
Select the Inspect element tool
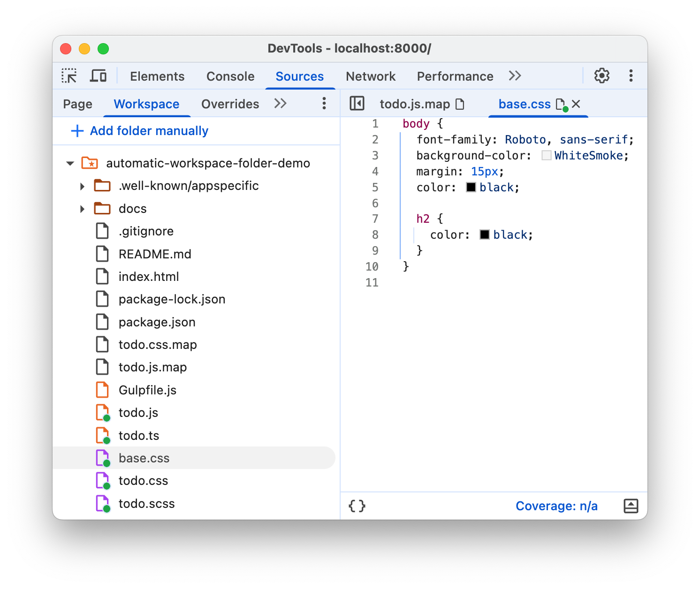[69, 76]
